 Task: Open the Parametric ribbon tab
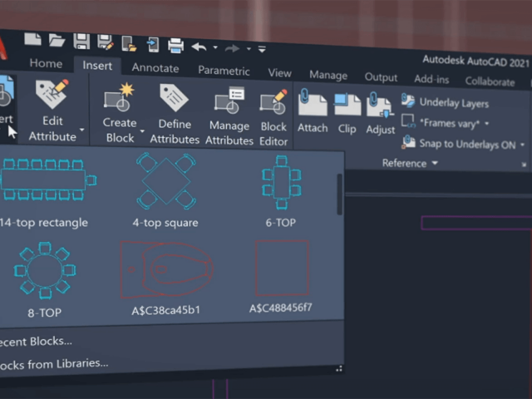click(224, 71)
